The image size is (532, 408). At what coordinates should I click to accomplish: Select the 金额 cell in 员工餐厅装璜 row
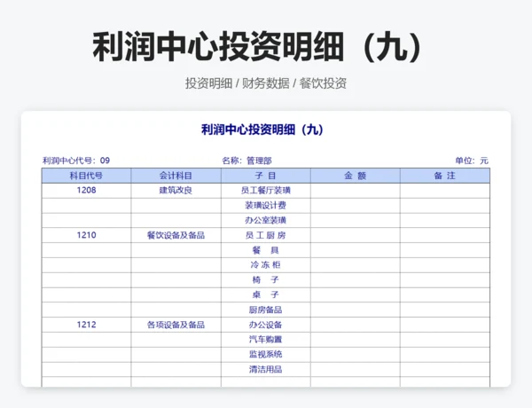[x=356, y=191]
